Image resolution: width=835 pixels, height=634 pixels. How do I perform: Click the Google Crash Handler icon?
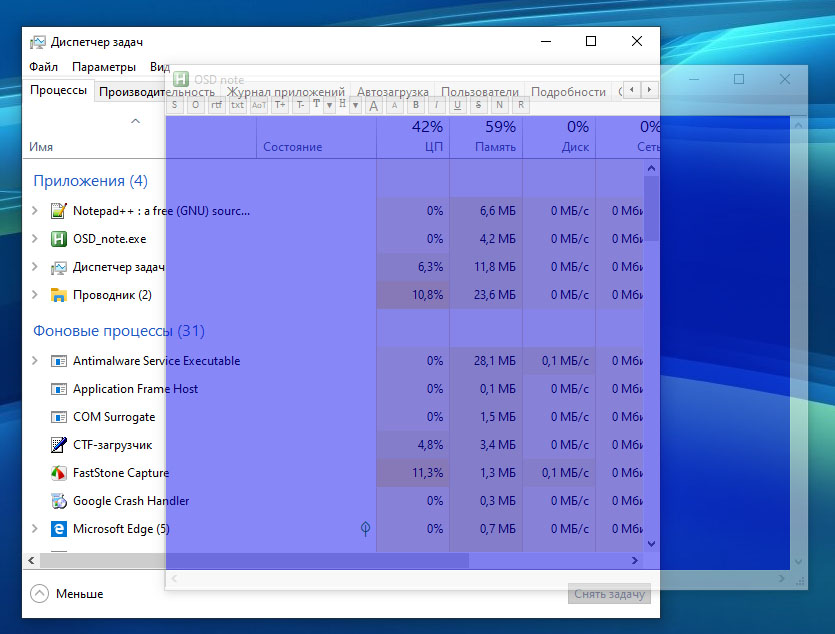coord(59,501)
